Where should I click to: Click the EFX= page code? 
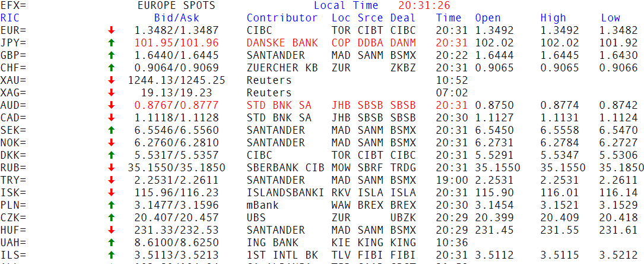click(13, 5)
